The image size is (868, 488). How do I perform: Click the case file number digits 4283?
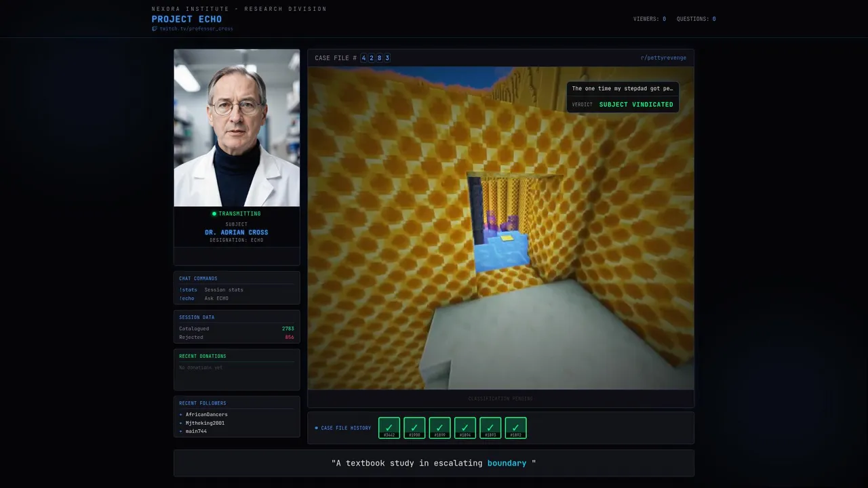pyautogui.click(x=375, y=58)
